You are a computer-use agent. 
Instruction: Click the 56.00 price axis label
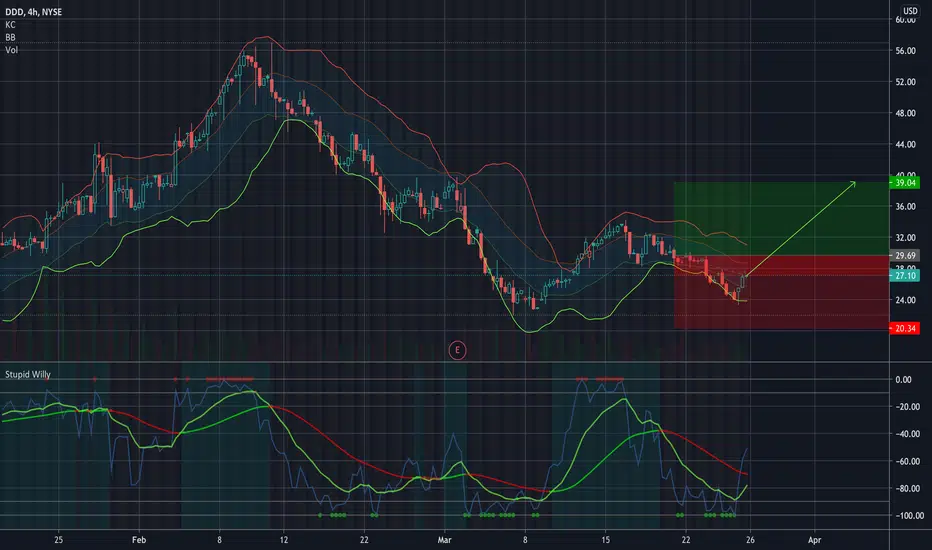pos(905,51)
